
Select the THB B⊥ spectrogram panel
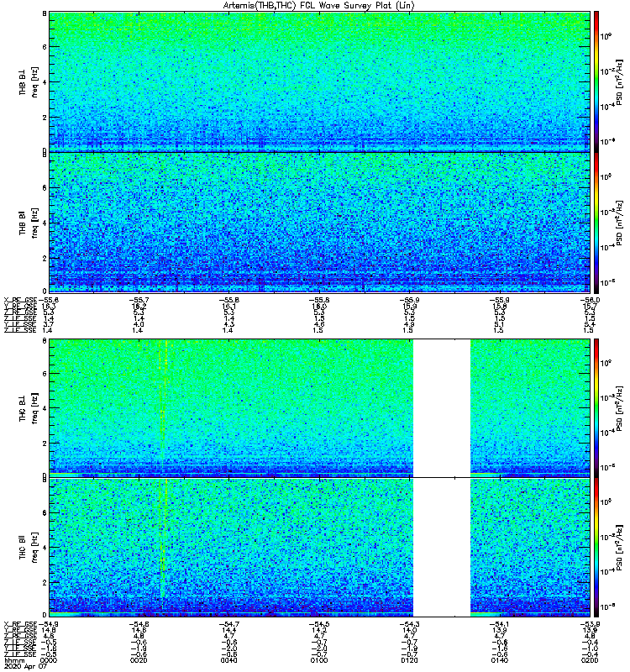pyautogui.click(x=319, y=81)
